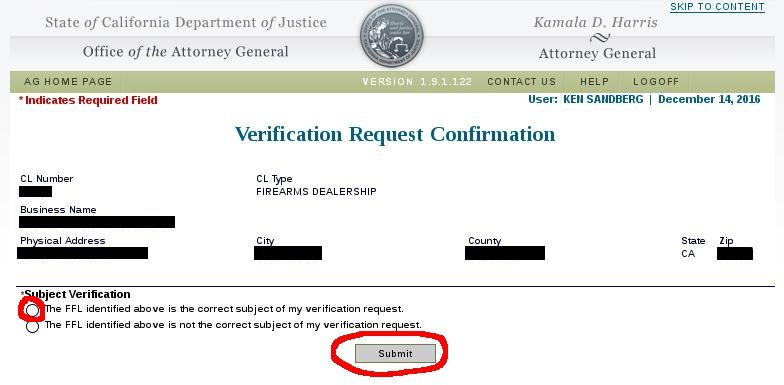This screenshot has height=385, width=784.
Task: Click the user name KEN SANDBERG
Action: point(603,99)
